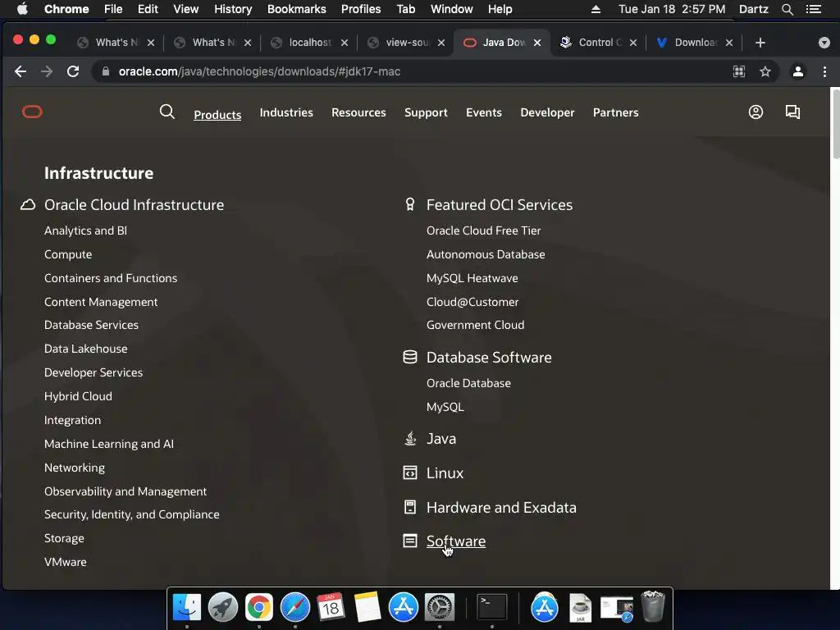
Task: Open Spotlight search in menu bar
Action: tap(787, 9)
